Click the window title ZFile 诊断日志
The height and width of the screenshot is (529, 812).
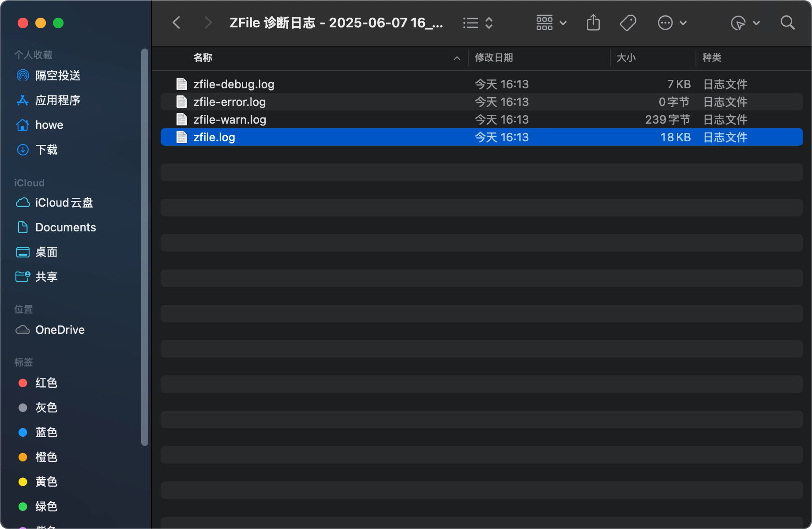coord(336,23)
